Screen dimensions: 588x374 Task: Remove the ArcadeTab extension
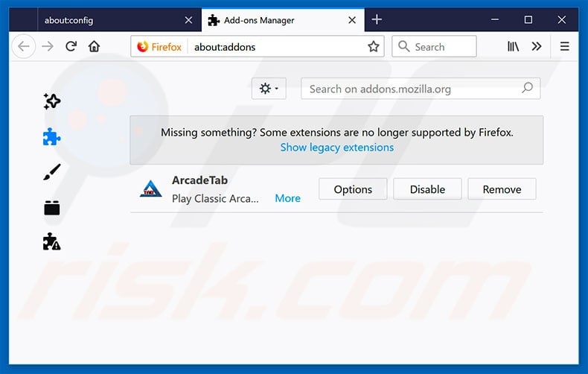pyautogui.click(x=502, y=189)
